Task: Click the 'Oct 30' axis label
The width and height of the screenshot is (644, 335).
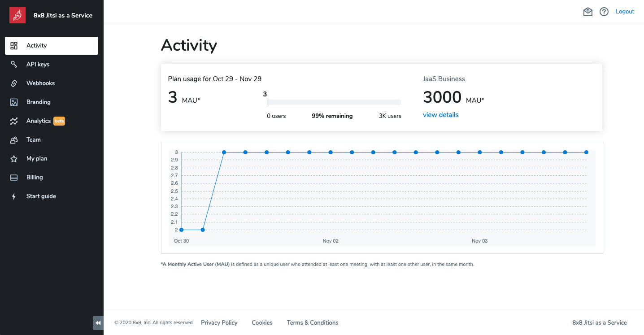Action: pyautogui.click(x=181, y=241)
